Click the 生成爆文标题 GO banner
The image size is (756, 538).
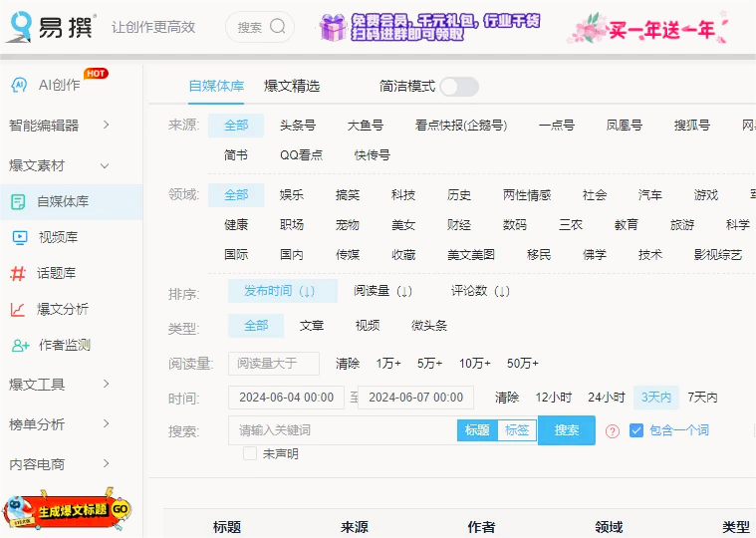pyautogui.click(x=70, y=510)
